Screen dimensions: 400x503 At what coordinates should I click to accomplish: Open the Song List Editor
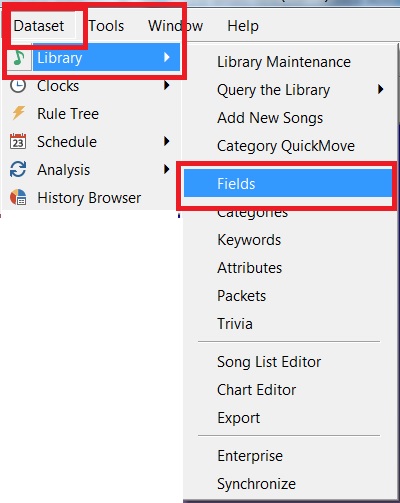coord(269,362)
